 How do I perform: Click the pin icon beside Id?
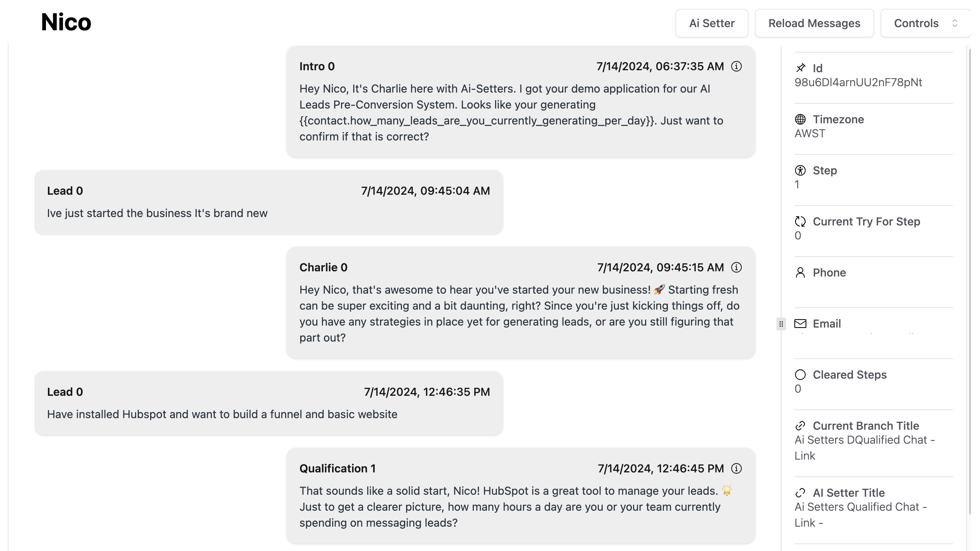[800, 68]
